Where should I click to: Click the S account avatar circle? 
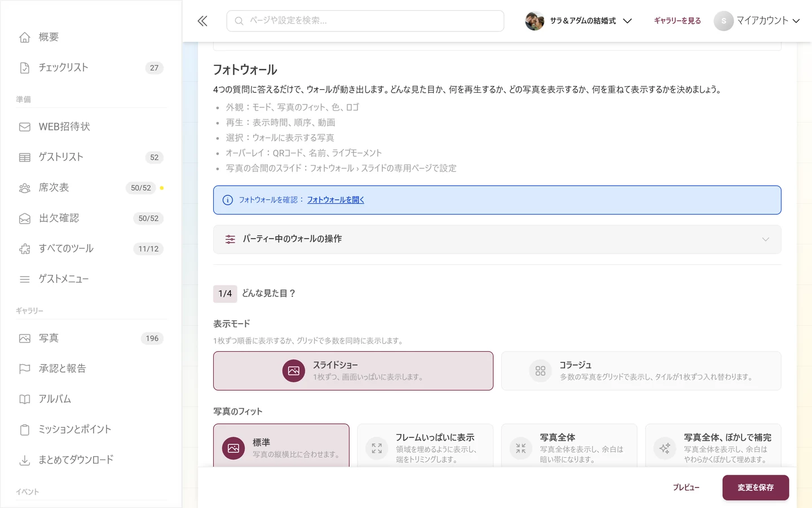[723, 21]
